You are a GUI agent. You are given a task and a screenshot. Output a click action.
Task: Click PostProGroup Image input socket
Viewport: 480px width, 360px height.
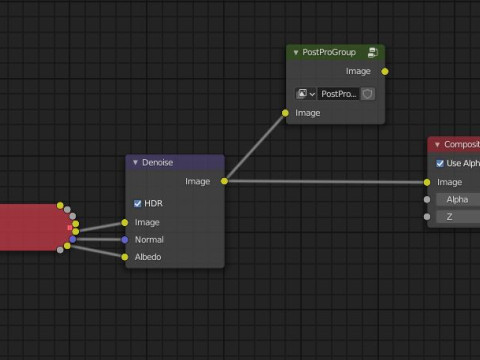point(285,113)
